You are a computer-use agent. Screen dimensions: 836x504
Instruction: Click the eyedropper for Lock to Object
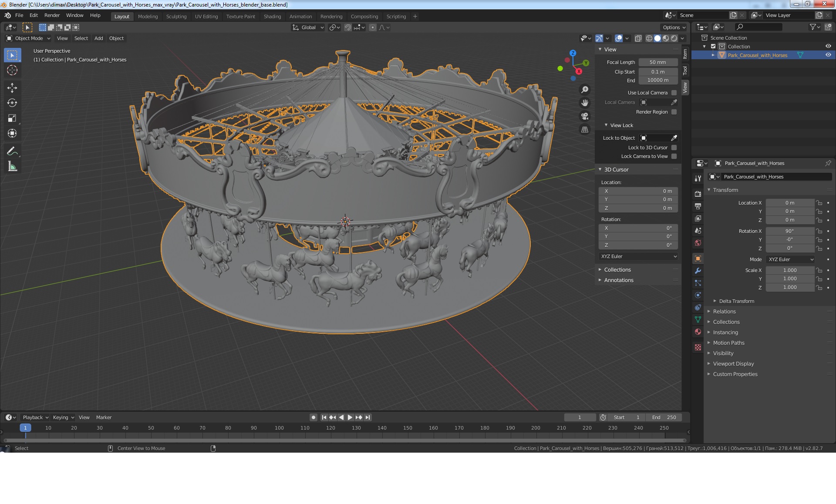674,138
